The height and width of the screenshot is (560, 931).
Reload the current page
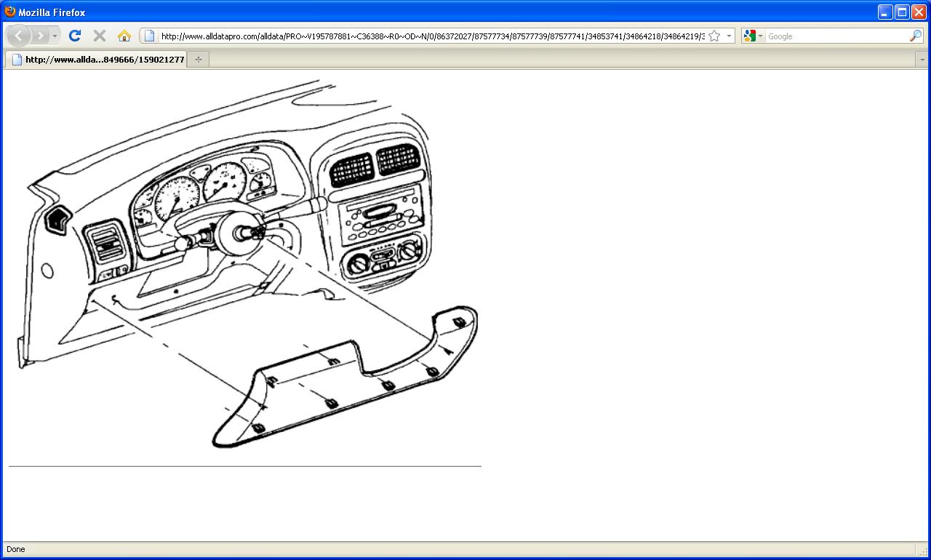pyautogui.click(x=74, y=36)
